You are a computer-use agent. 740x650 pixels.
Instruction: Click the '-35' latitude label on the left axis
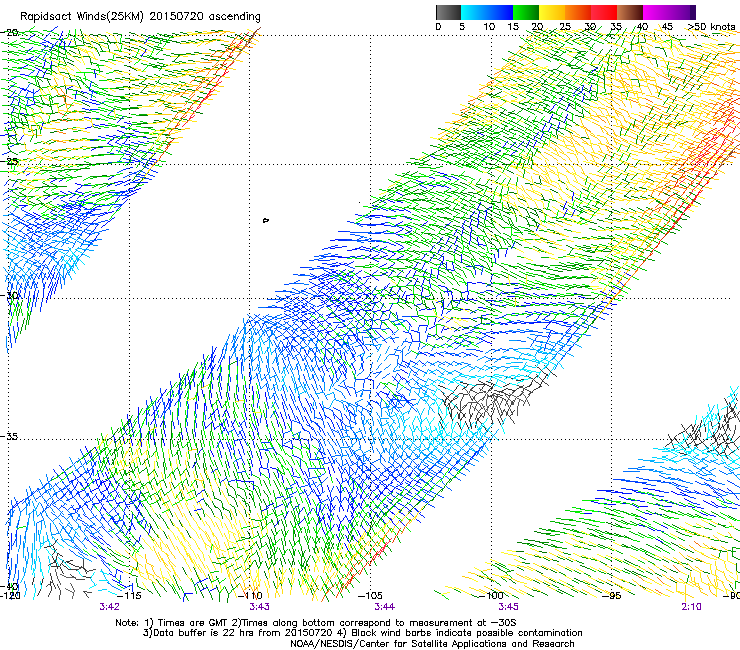pos(10,436)
